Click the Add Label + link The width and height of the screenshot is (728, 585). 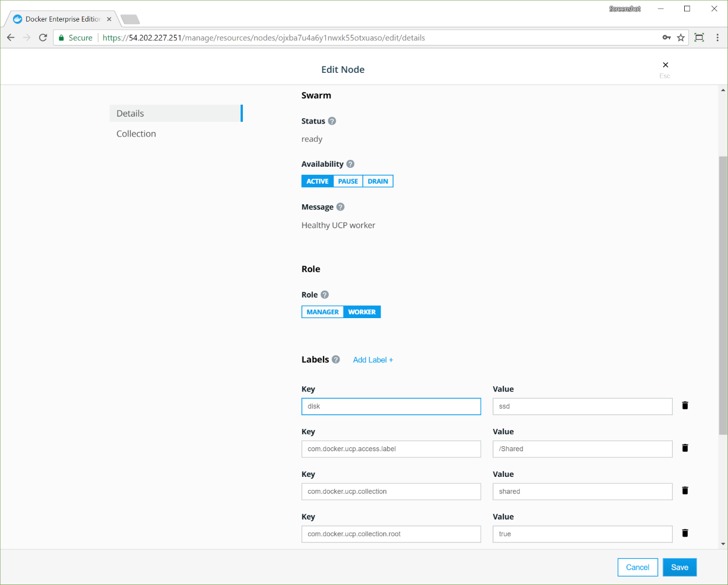point(373,360)
